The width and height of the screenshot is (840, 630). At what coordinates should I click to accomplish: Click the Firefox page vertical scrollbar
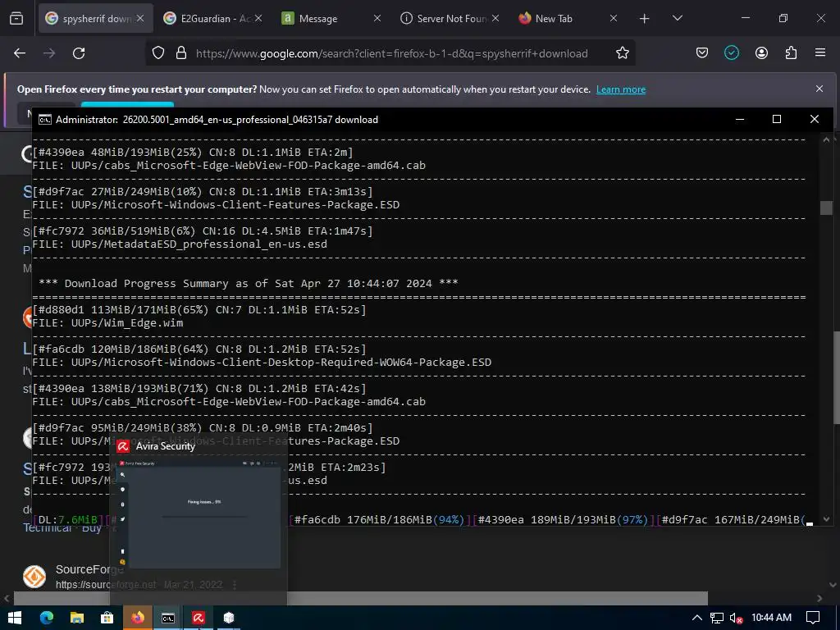tap(835, 377)
